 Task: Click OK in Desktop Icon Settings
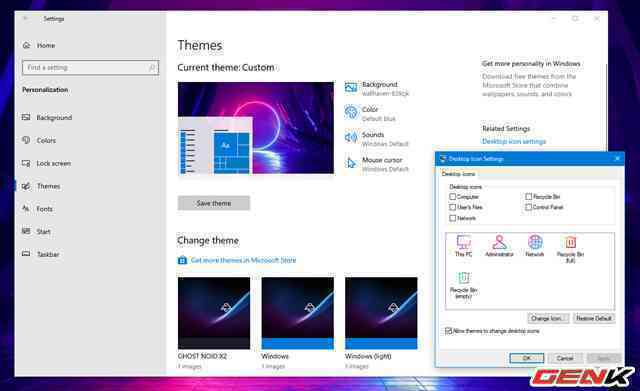[x=527, y=358]
